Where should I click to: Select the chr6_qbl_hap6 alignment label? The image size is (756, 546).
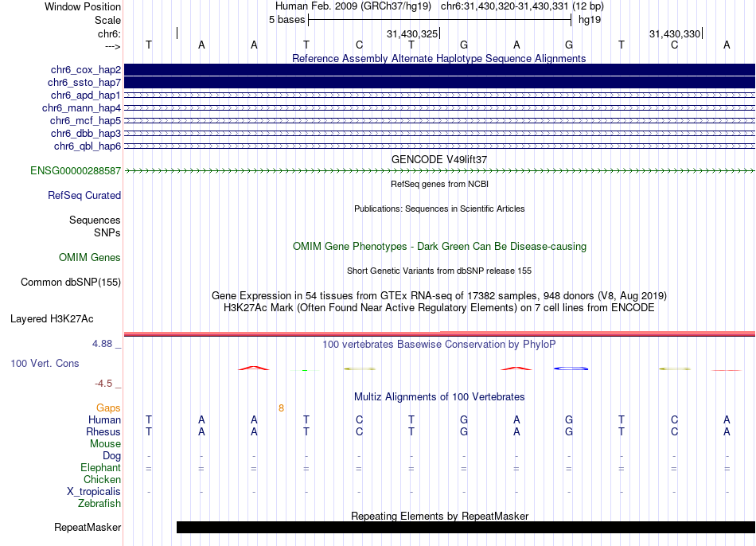88,146
